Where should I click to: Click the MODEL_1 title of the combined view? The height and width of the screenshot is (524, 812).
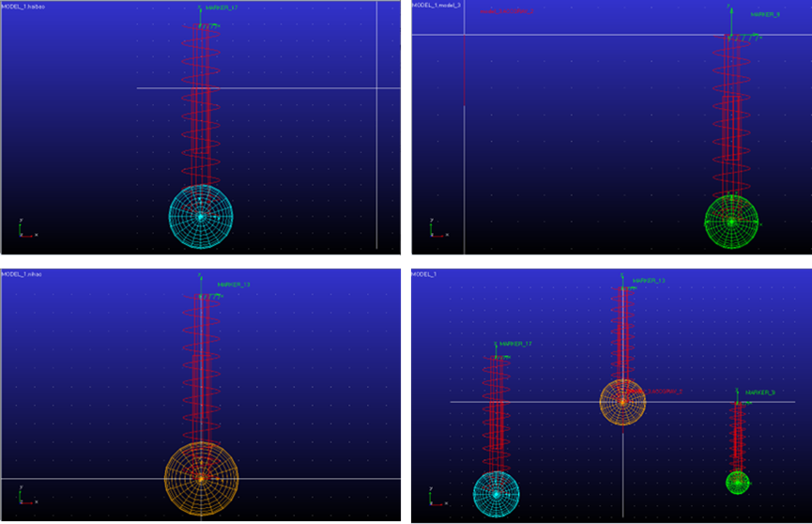point(424,274)
